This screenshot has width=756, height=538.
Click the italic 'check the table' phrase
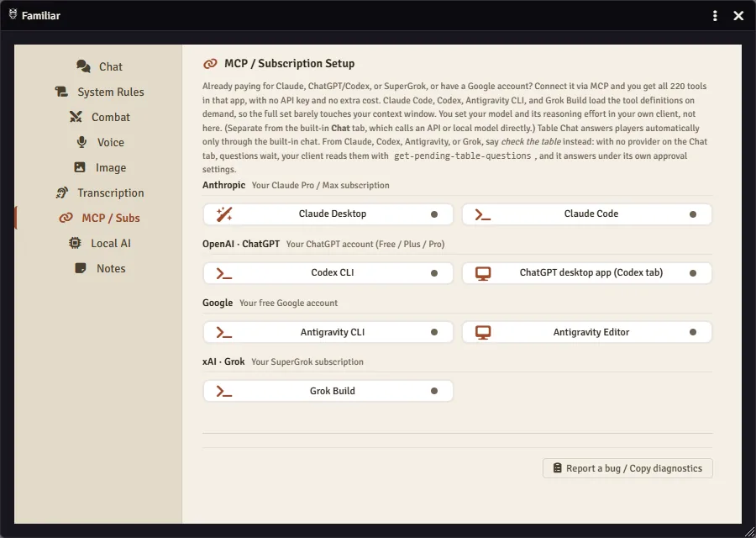pos(531,142)
